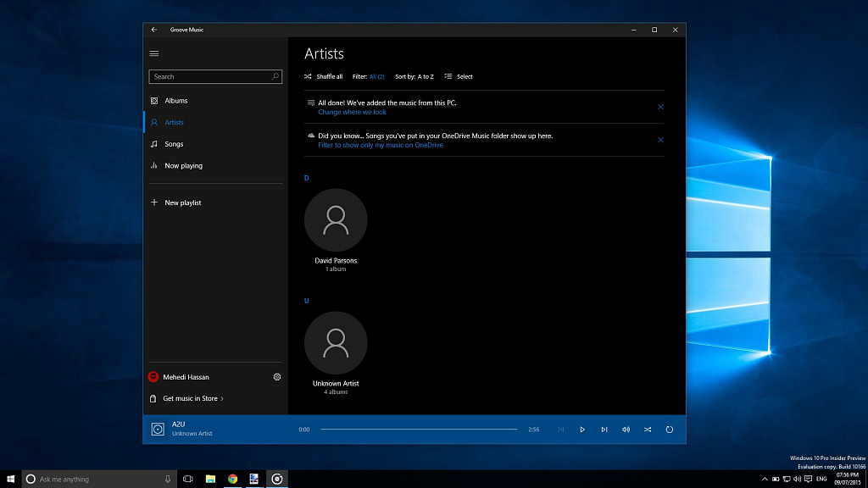Skip to next track
This screenshot has height=488, width=868.
604,430
